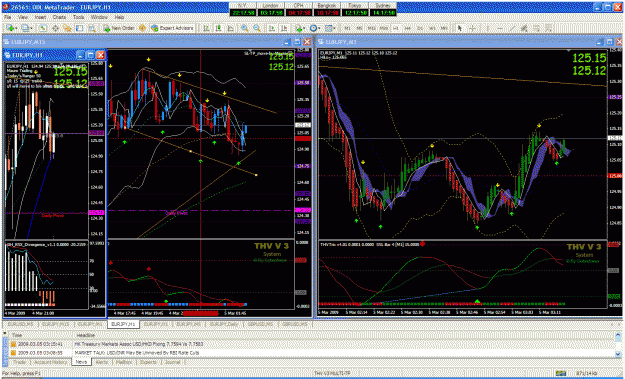Zoom out the chart
This screenshot has width=625, height=379.
pyautogui.click(x=257, y=28)
